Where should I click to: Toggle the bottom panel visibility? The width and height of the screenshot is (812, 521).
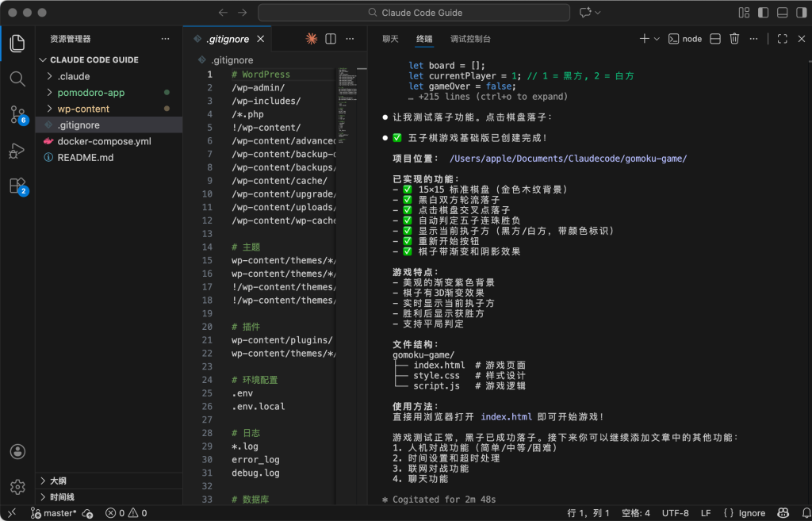click(x=782, y=13)
